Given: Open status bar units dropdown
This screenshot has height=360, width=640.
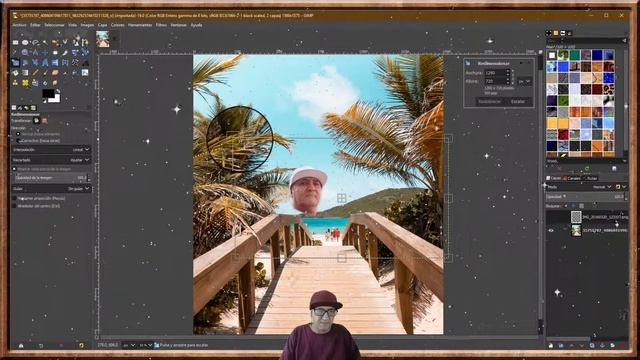Looking at the screenshot, I should 129,345.
